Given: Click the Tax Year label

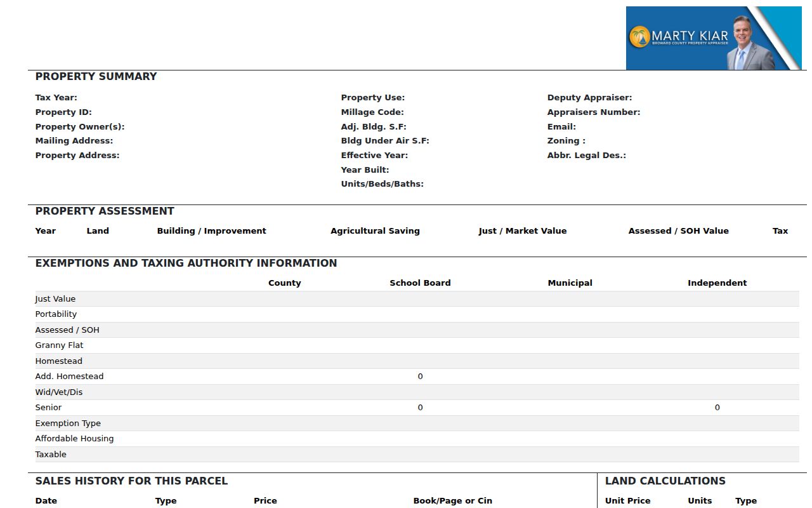Looking at the screenshot, I should point(56,98).
